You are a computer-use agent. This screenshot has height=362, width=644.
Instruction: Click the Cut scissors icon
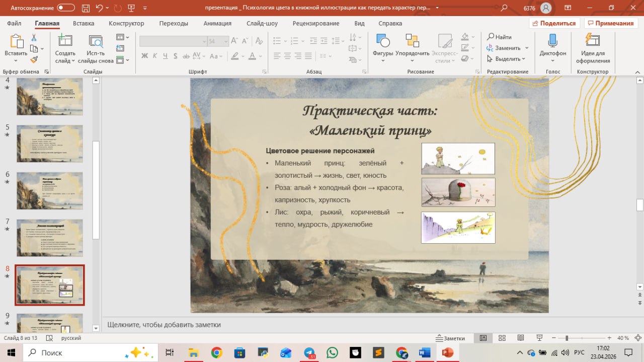click(34, 37)
